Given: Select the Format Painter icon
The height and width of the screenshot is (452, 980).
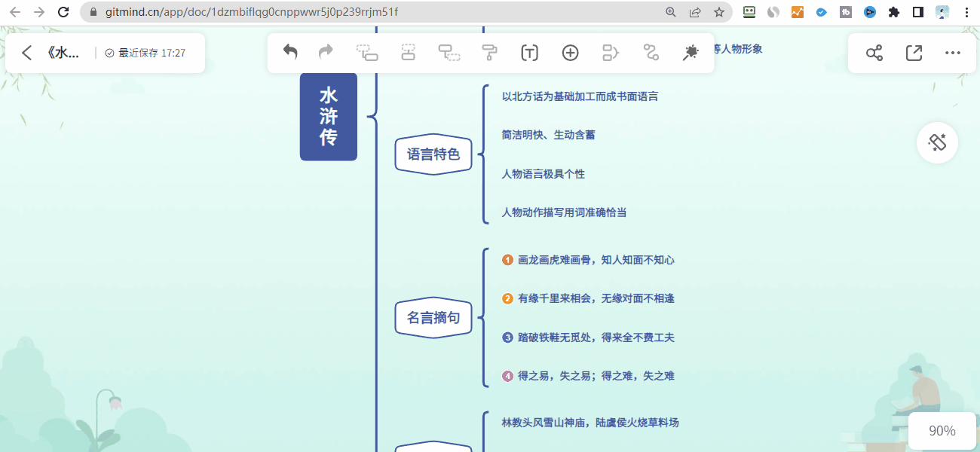Looking at the screenshot, I should 488,53.
